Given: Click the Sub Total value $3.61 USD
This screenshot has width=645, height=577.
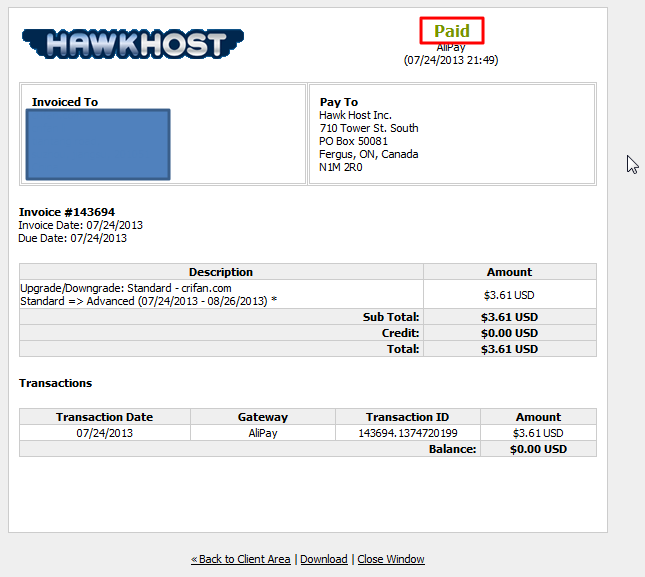Looking at the screenshot, I should click(510, 317).
